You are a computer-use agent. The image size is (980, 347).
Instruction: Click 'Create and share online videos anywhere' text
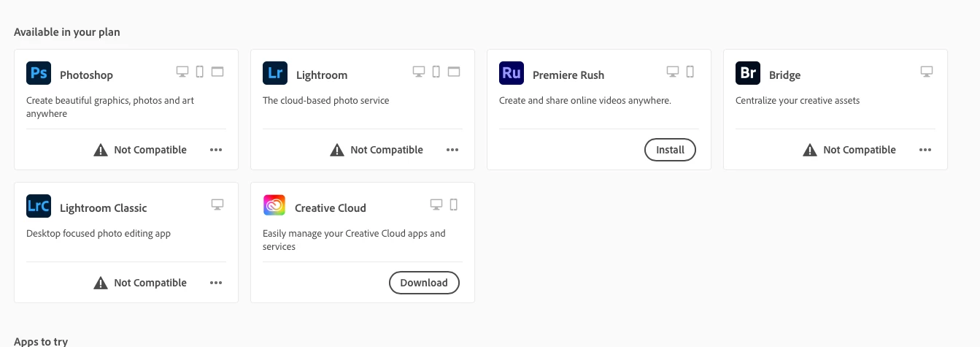click(x=585, y=101)
